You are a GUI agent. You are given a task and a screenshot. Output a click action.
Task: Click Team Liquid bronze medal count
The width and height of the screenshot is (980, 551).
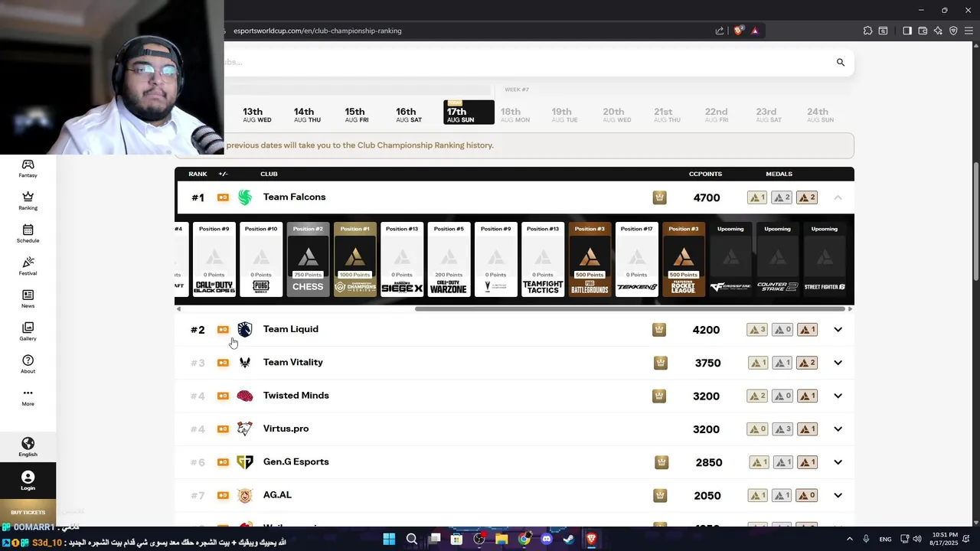(x=807, y=330)
